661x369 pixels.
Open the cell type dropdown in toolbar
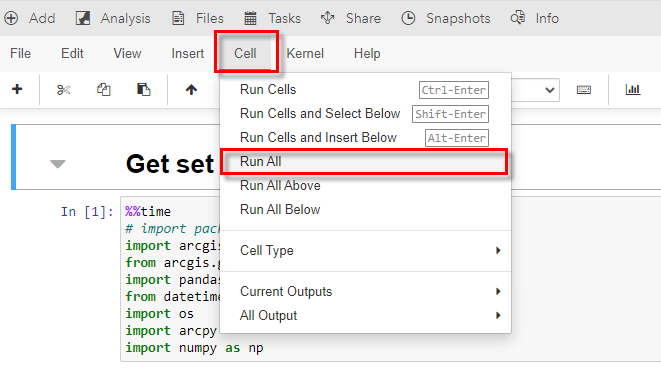point(535,90)
